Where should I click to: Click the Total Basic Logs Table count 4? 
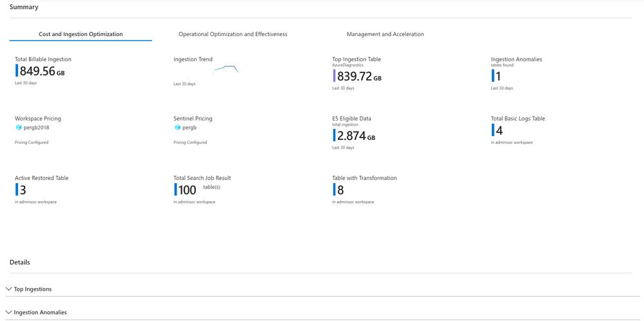pos(500,131)
